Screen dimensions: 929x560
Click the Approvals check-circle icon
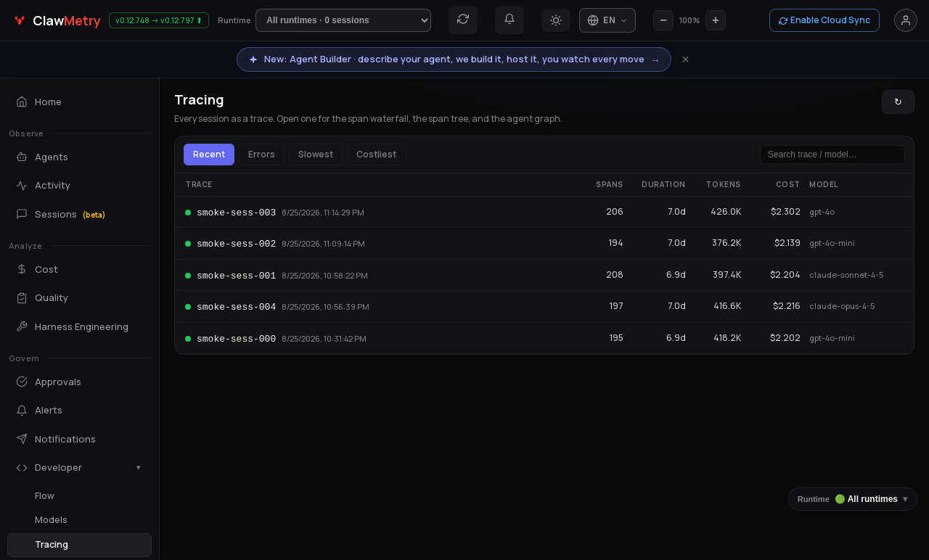22,382
